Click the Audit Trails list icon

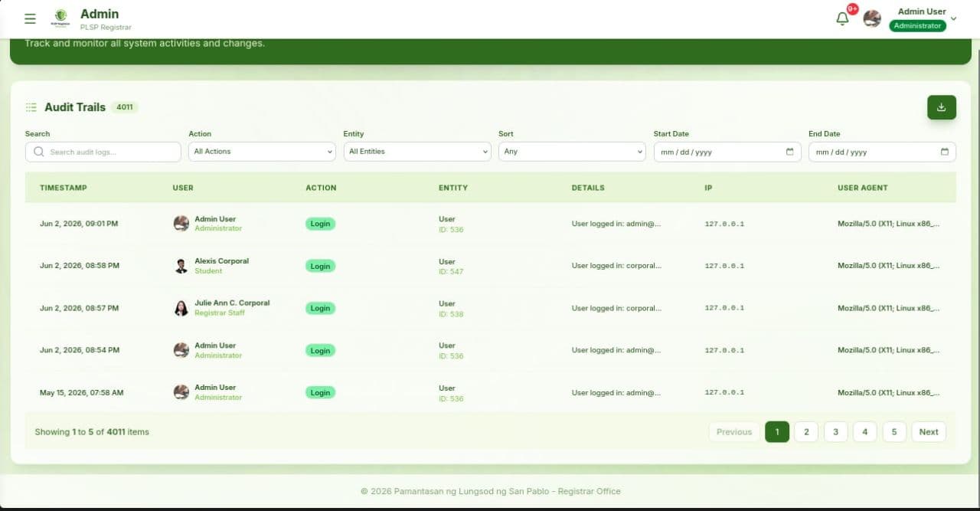[31, 107]
